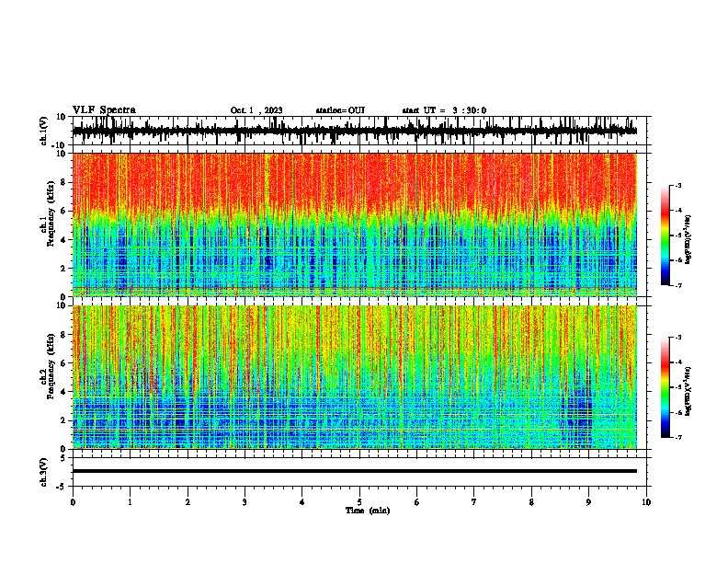Click inside the ch.1 spectrogram panel
This screenshot has width=728, height=563.
pos(355,224)
